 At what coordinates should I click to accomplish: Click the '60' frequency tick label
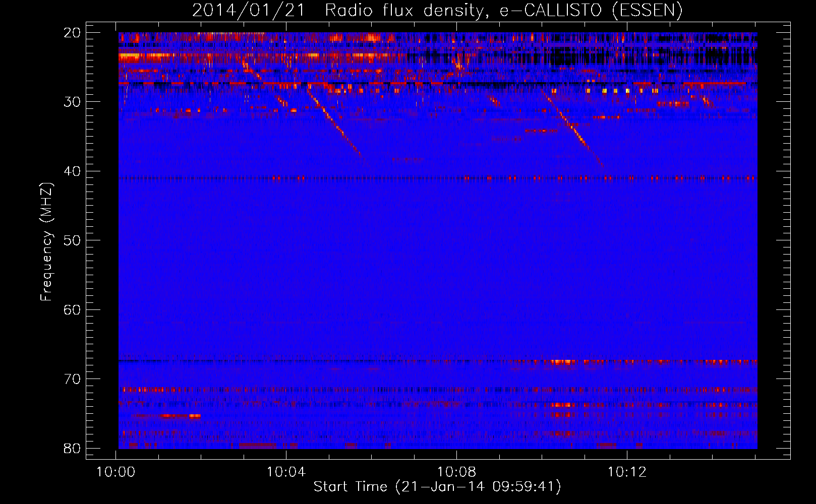pos(72,309)
